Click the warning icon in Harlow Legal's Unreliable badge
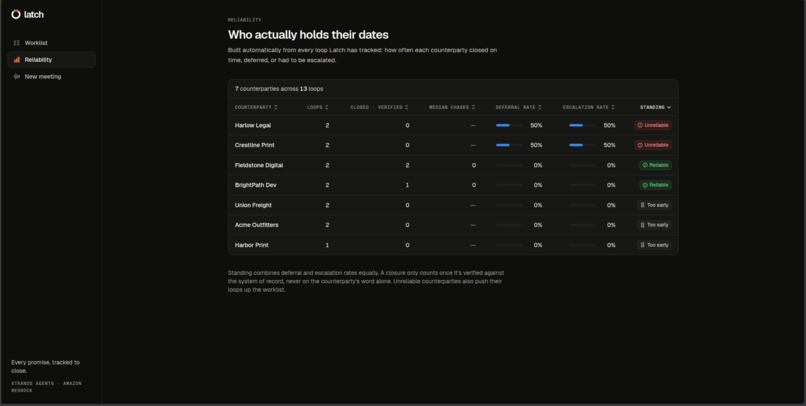 (640, 125)
